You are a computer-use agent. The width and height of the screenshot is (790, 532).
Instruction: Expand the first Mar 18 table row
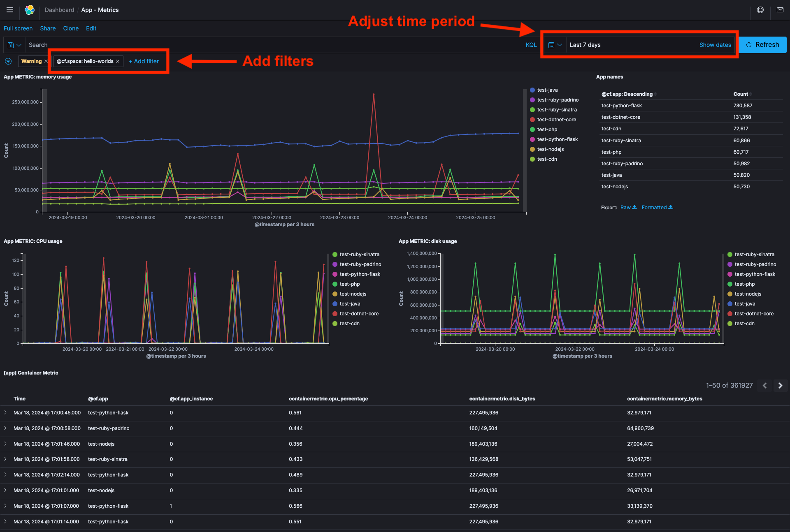click(x=5, y=413)
